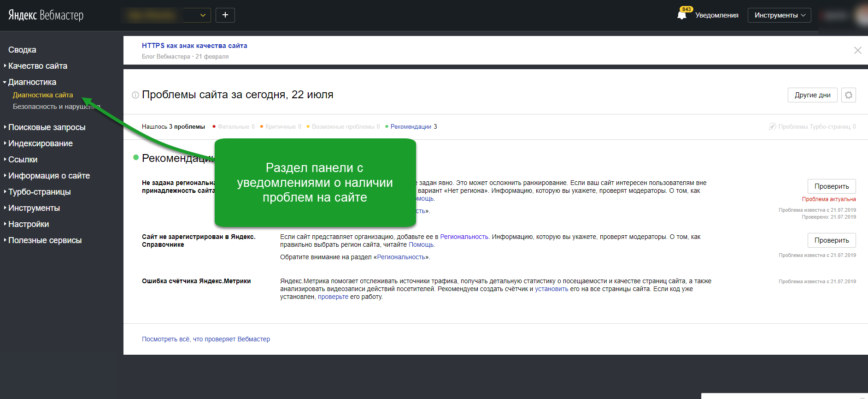This screenshot has height=399, width=868.
Task: Close the HTTPS blog announcement banner
Action: (857, 50)
